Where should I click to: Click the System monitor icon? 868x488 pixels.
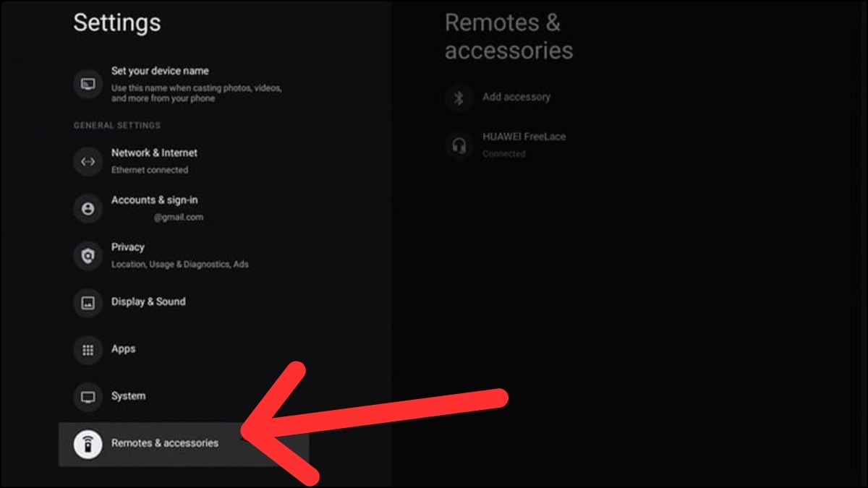point(88,397)
